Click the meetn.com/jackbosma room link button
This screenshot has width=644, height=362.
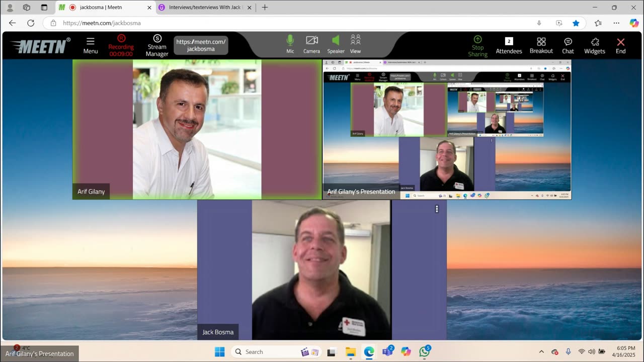point(201,45)
